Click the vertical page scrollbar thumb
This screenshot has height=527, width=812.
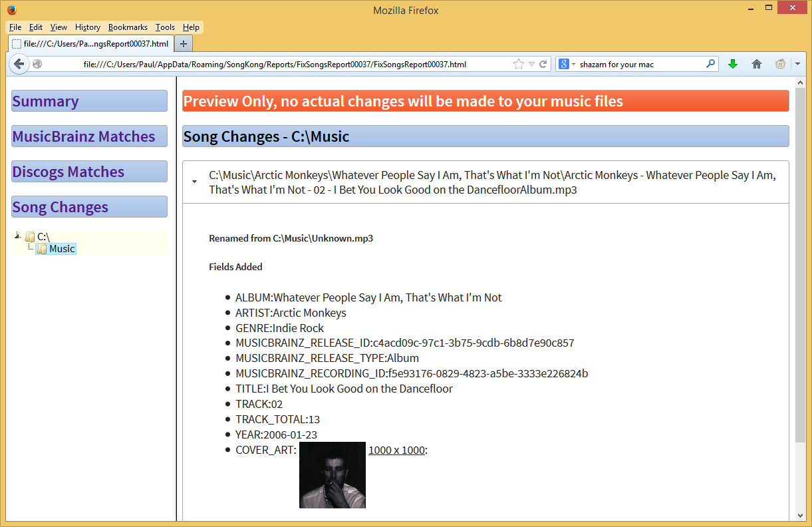point(800,266)
